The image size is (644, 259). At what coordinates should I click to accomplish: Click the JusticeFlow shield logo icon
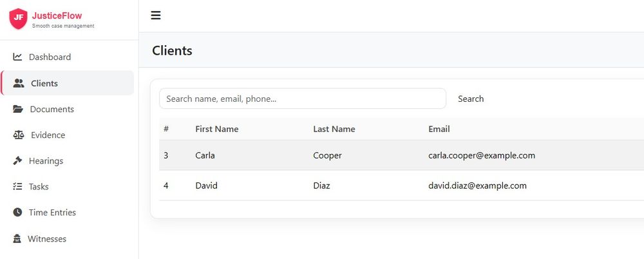coord(18,19)
